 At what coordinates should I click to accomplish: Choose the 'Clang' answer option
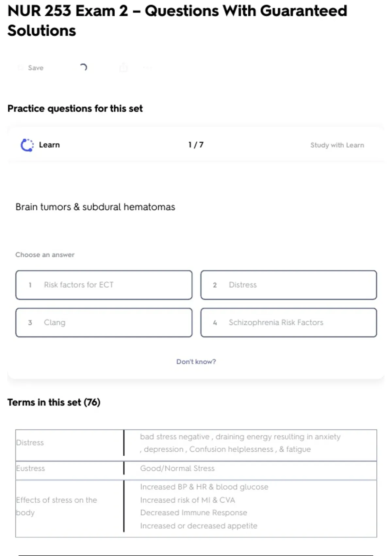point(104,322)
